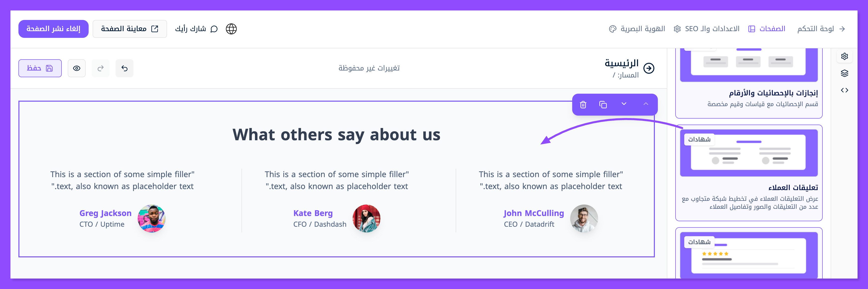This screenshot has width=868, height=289.
Task: Click the redo arrow button
Action: [x=100, y=69]
